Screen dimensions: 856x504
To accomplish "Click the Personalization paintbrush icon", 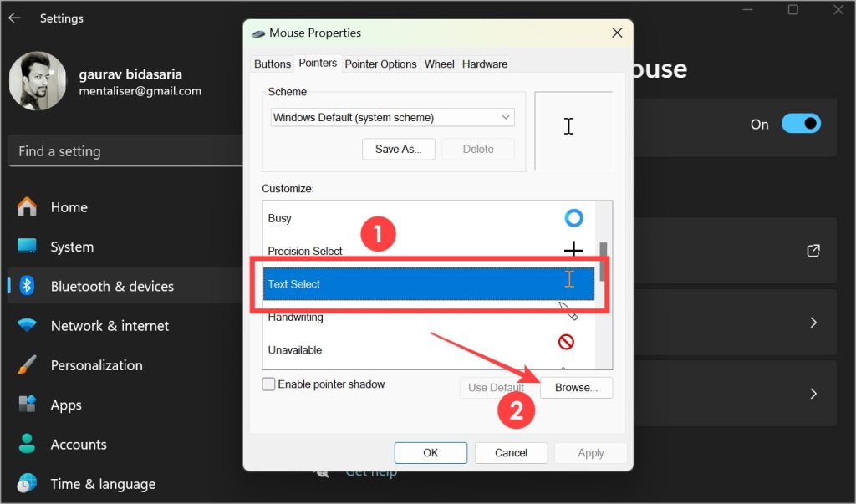I will (x=27, y=364).
